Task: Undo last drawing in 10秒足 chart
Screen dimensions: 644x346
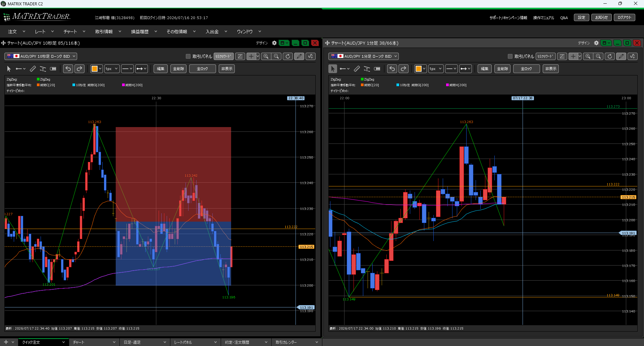Action: 68,69
